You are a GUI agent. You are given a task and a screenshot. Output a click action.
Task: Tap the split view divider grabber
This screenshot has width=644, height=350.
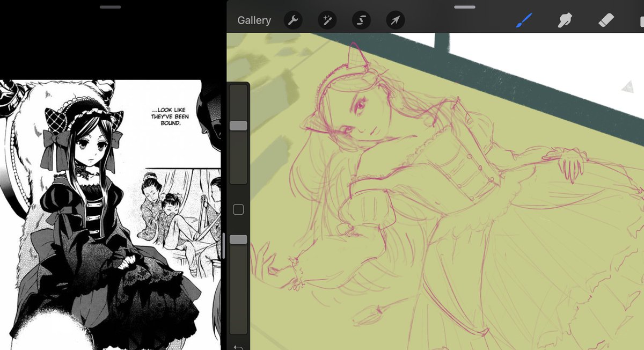pyautogui.click(x=223, y=246)
